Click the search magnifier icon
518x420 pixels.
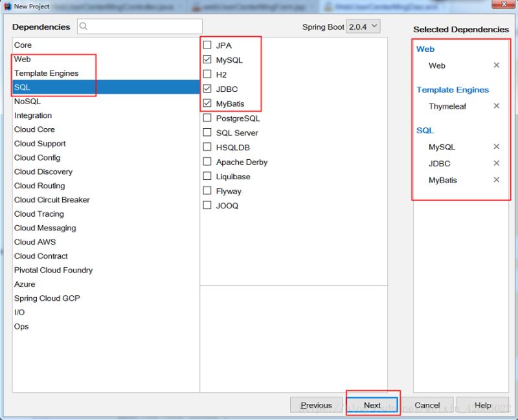[84, 26]
